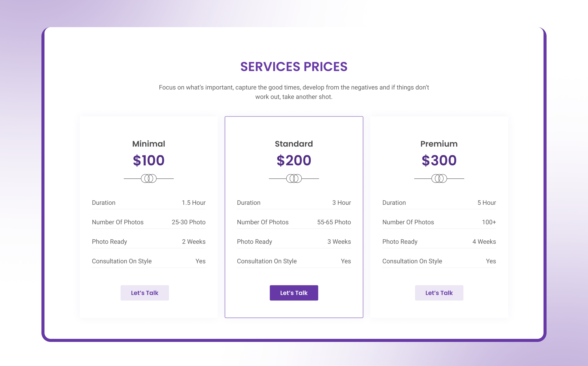Image resolution: width=588 pixels, height=366 pixels.
Task: Select the Standard plan title
Action: [x=294, y=144]
